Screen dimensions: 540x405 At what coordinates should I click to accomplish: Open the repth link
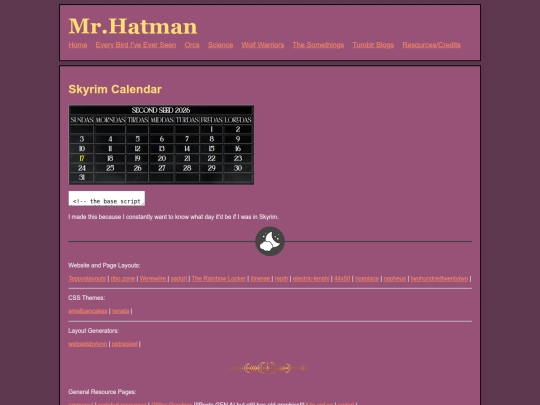(281, 279)
